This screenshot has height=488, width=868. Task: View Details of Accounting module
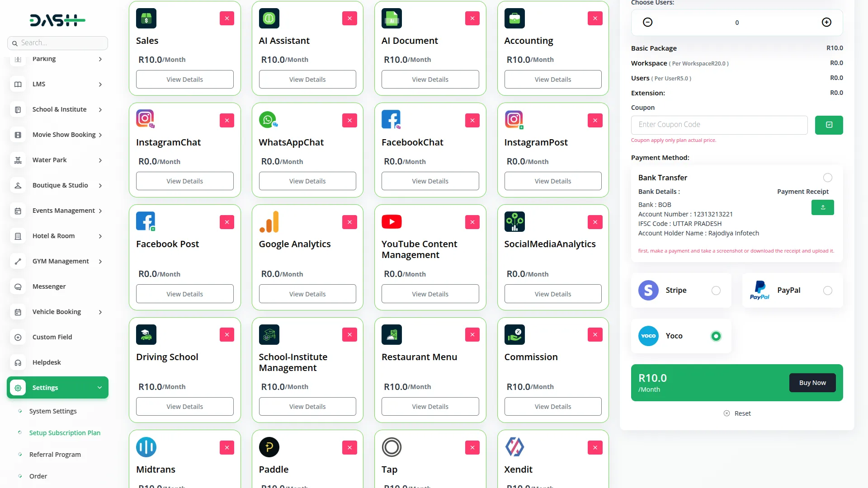[552, 80]
